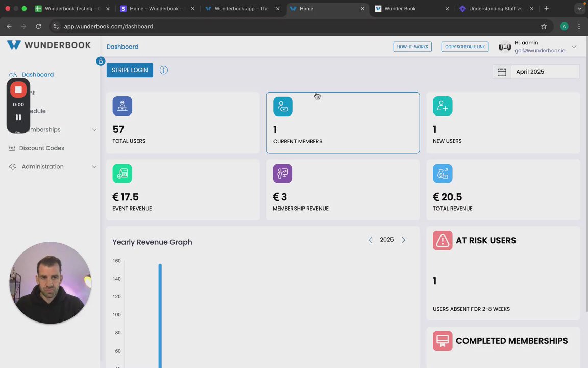Click the Completed Memberships icon
Screen dimensions: 588x368
[443, 341]
